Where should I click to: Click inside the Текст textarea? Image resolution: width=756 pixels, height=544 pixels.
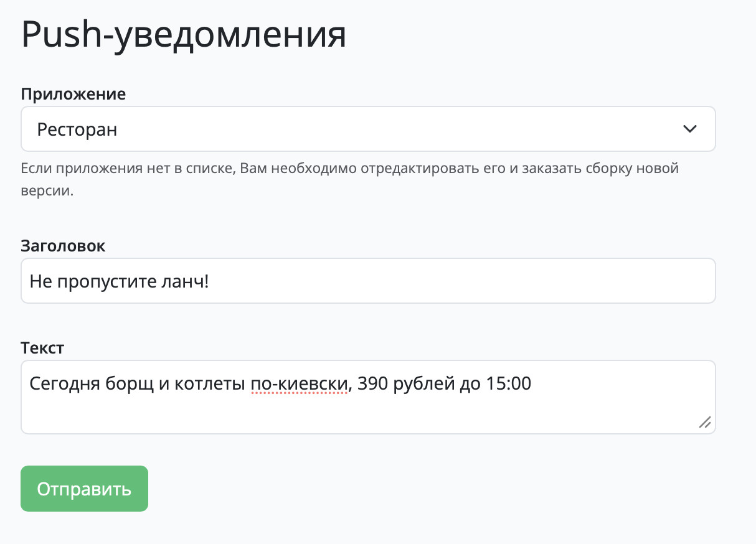(368, 397)
